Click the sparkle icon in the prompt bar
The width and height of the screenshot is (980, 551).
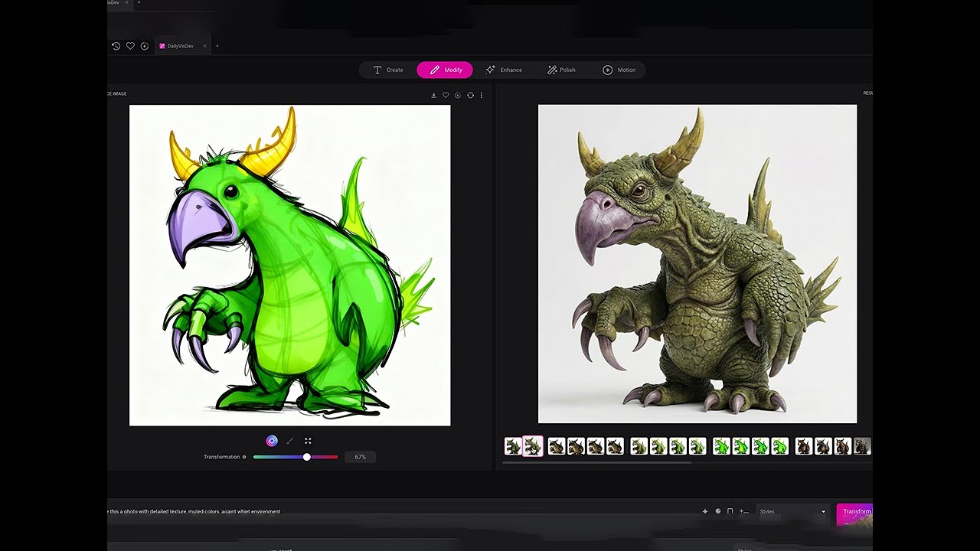(705, 511)
